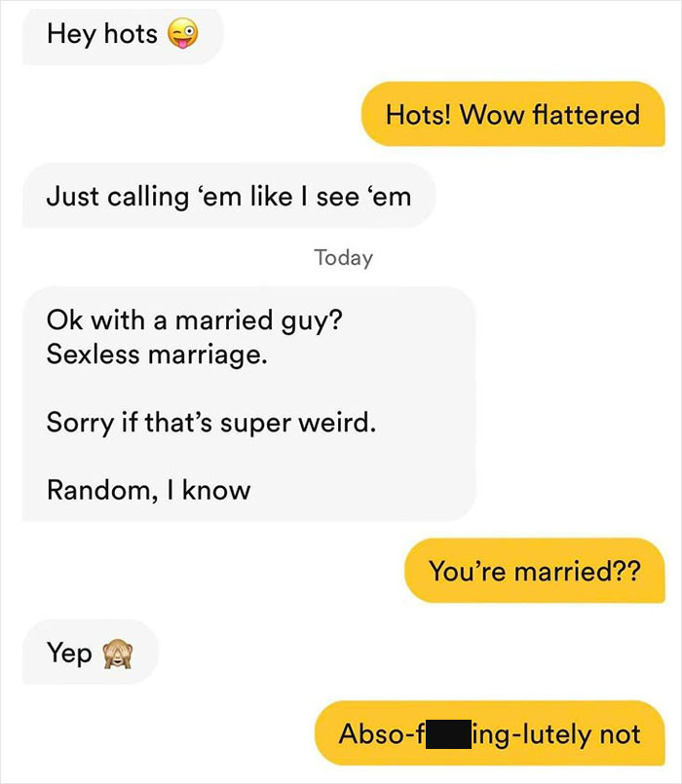
Task: Select the "Hey hots" message bubble
Action: (123, 35)
